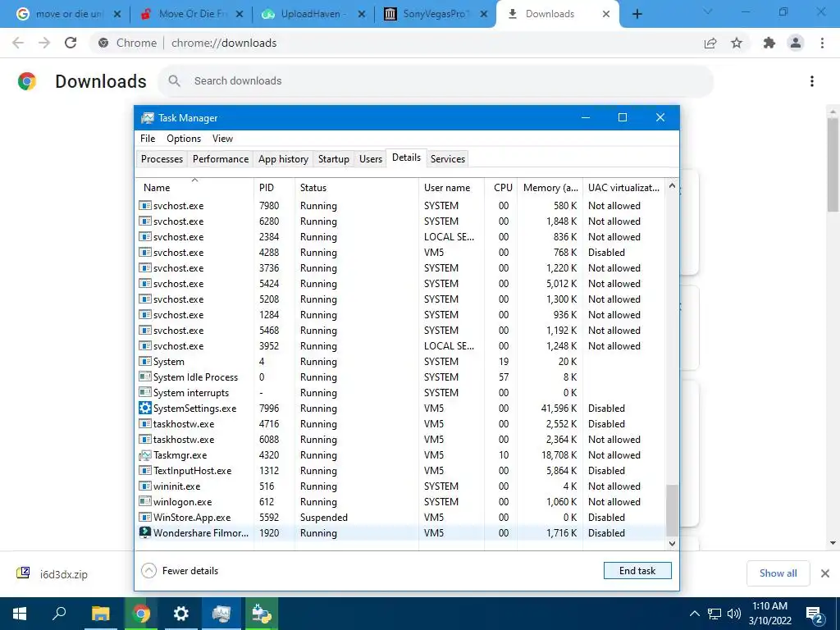
Task: Switch to Users tab
Action: (370, 158)
